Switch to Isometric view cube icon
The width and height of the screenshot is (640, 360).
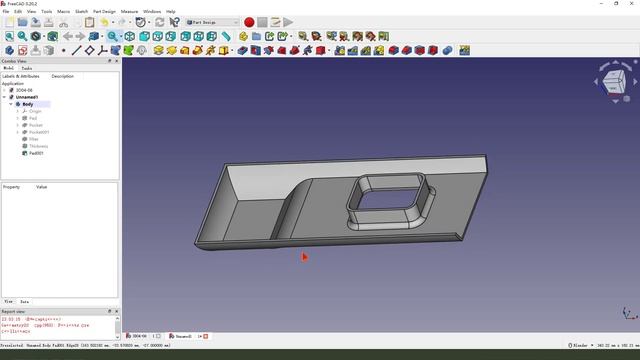[130, 36]
